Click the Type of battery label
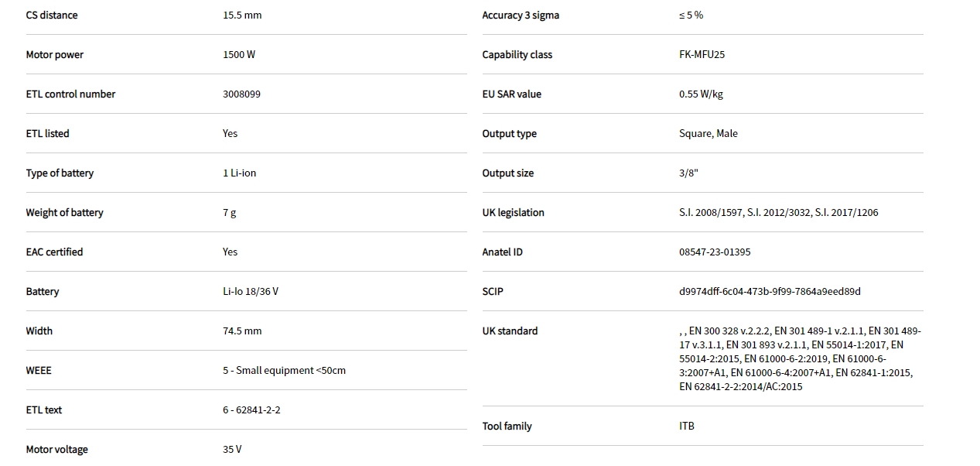980x466 pixels. (60, 173)
